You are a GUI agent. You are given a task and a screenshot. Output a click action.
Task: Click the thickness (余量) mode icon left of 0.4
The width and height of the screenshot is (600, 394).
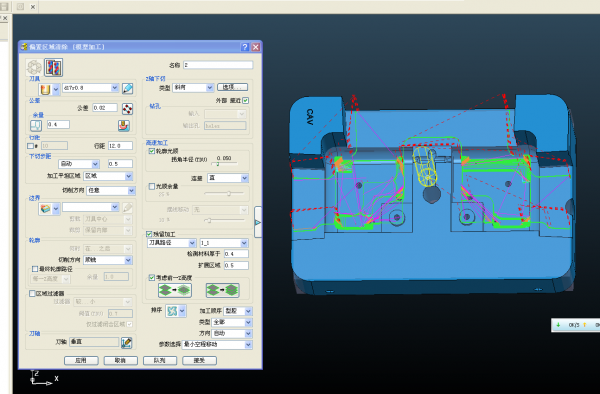point(36,125)
